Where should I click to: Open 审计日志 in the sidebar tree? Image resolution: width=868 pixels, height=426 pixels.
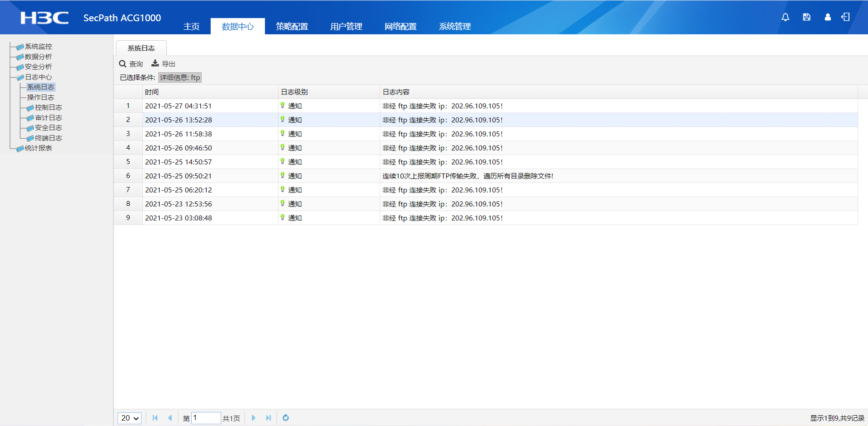click(x=48, y=118)
